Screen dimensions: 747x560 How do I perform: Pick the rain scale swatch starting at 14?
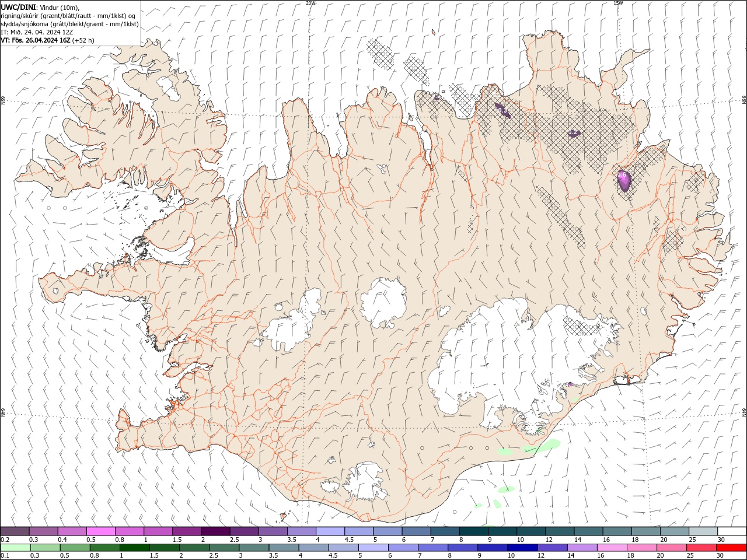click(x=582, y=548)
